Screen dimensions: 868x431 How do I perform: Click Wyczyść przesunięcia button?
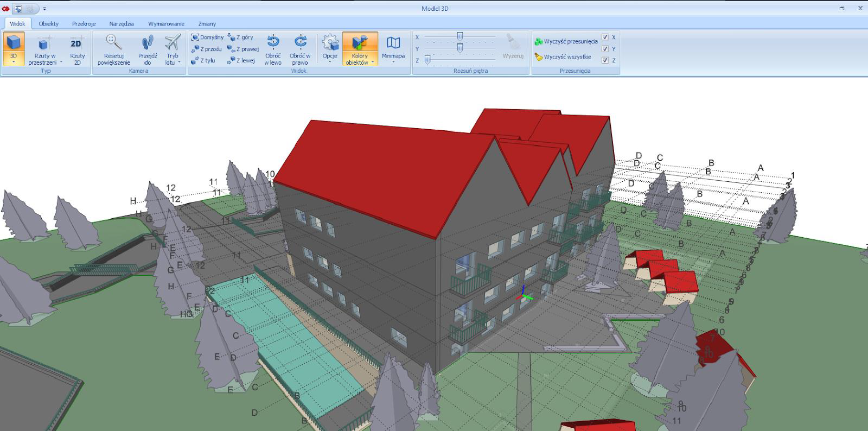[x=566, y=41]
